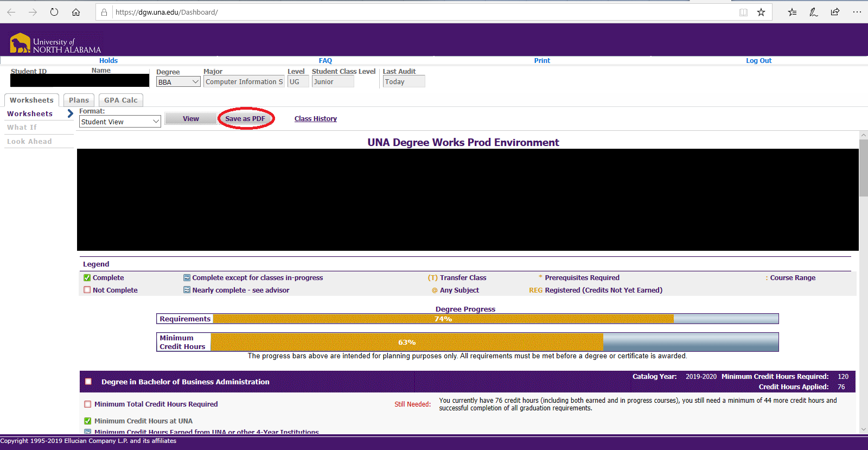Toggle Minimum Total Credit Hours Required checkbox

tap(87, 404)
